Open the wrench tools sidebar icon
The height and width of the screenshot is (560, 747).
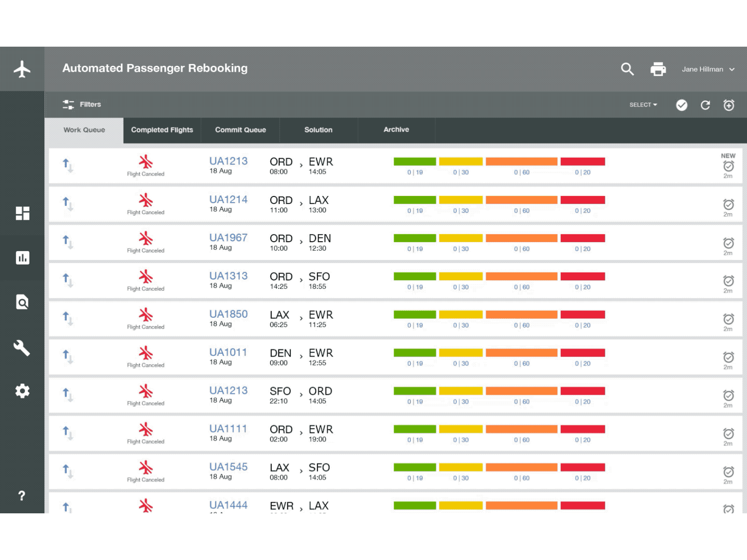tap(22, 348)
